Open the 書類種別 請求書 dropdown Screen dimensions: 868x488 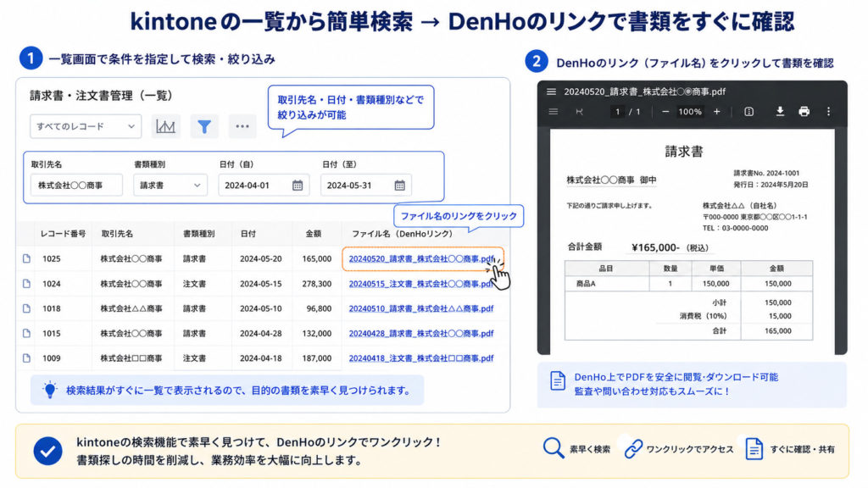click(x=170, y=186)
